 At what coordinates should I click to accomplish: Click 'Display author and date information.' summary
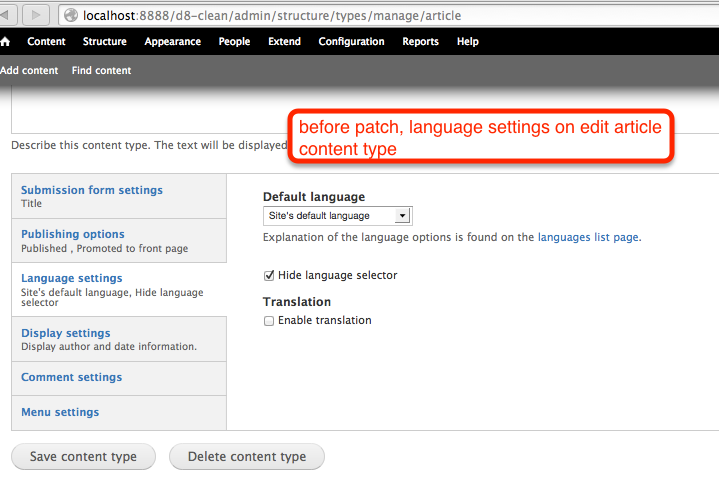click(109, 347)
